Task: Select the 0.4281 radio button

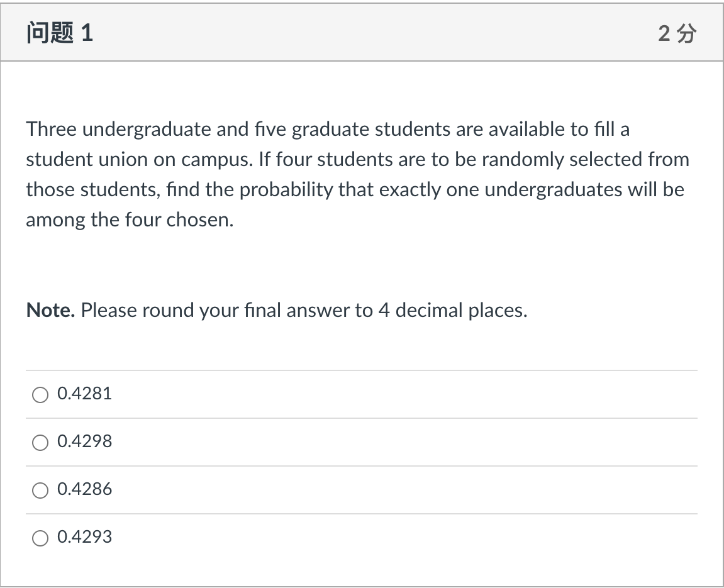Action: [40, 395]
